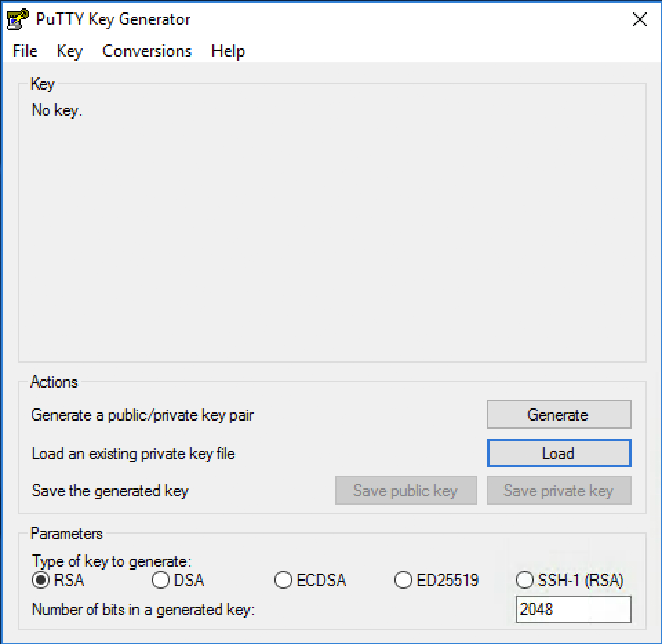Choose the DSA radio button
The width and height of the screenshot is (662, 644).
(x=161, y=581)
